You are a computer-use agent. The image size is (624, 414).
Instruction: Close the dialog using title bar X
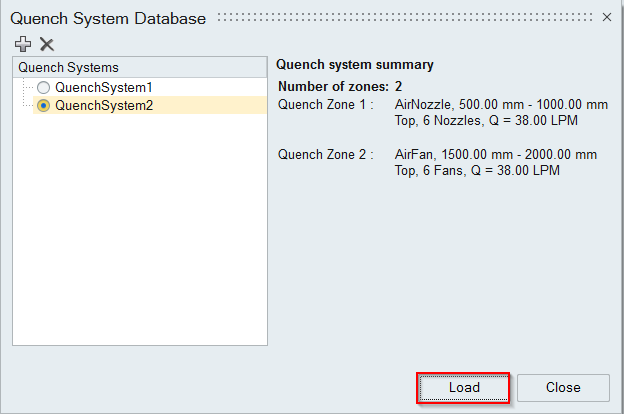pos(606,17)
